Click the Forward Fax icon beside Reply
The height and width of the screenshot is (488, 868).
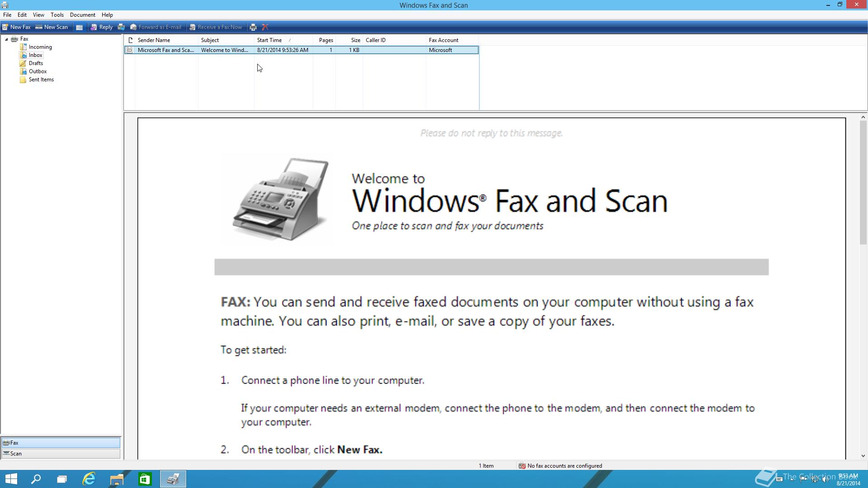click(x=121, y=27)
